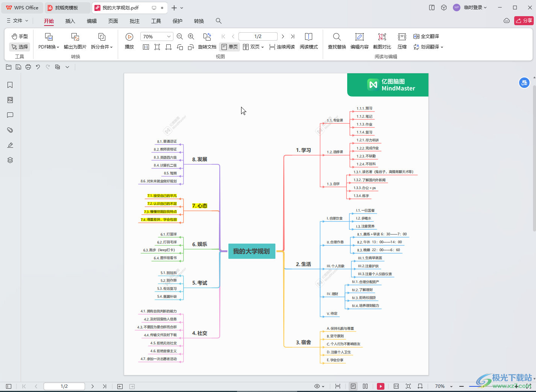Click 旋转文档 rotate document

click(207, 41)
